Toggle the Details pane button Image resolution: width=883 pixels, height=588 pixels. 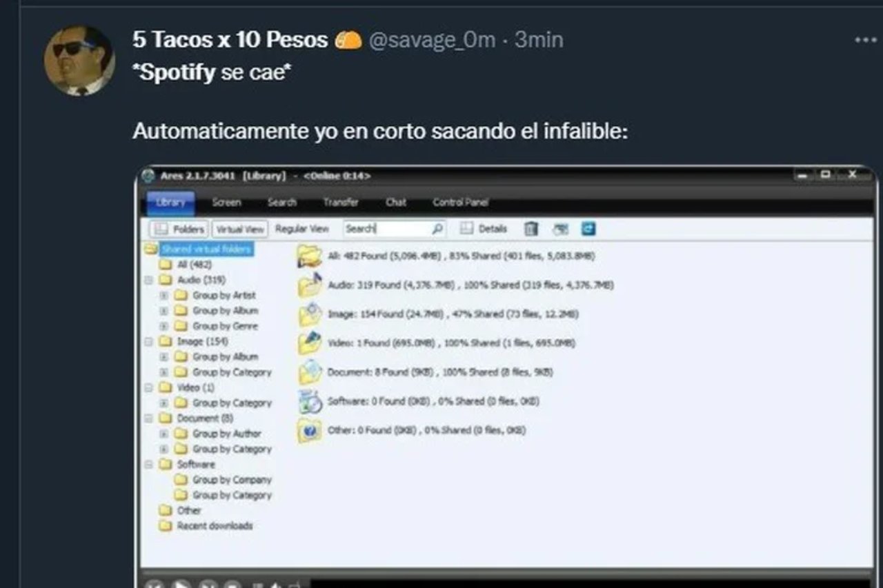point(484,229)
